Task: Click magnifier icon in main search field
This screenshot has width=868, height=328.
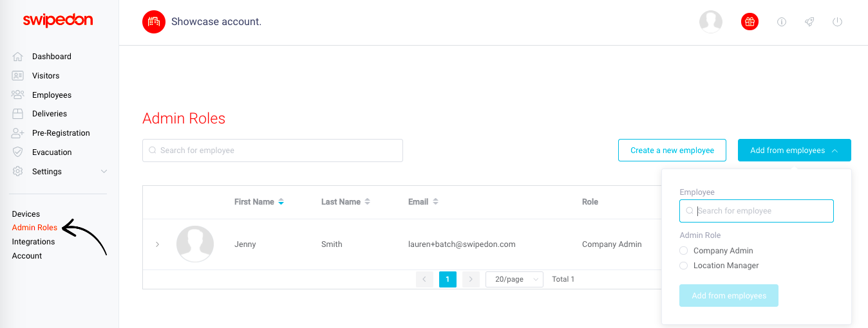Action: click(153, 150)
